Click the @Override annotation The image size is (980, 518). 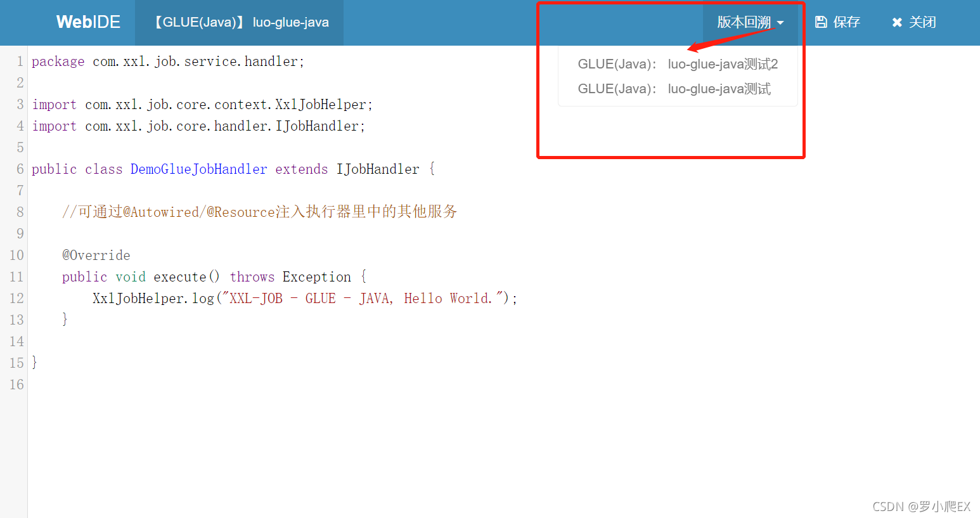point(96,256)
